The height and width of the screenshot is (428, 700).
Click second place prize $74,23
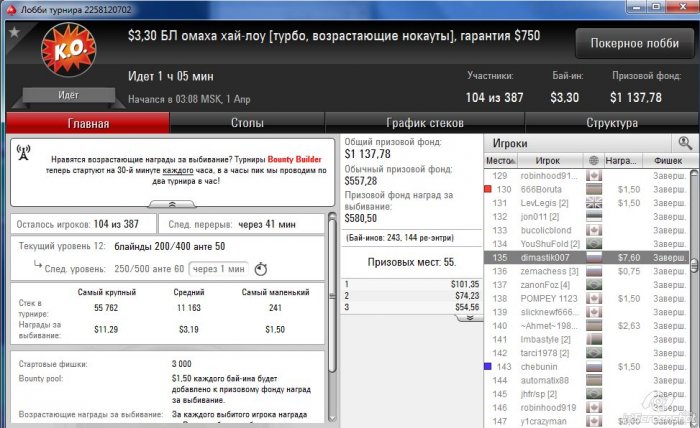click(x=467, y=295)
